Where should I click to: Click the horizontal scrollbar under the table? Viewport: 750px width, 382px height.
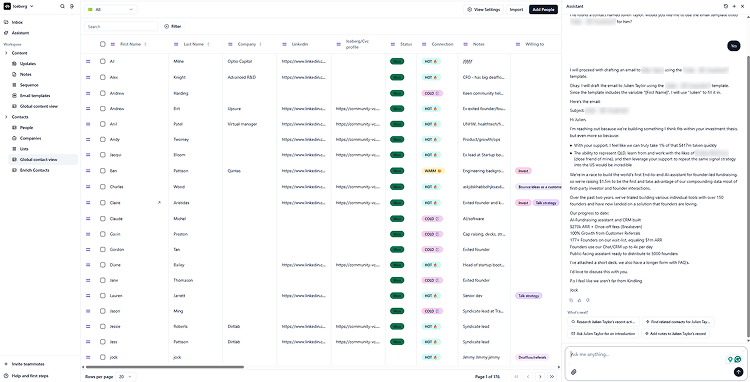click(x=164, y=367)
